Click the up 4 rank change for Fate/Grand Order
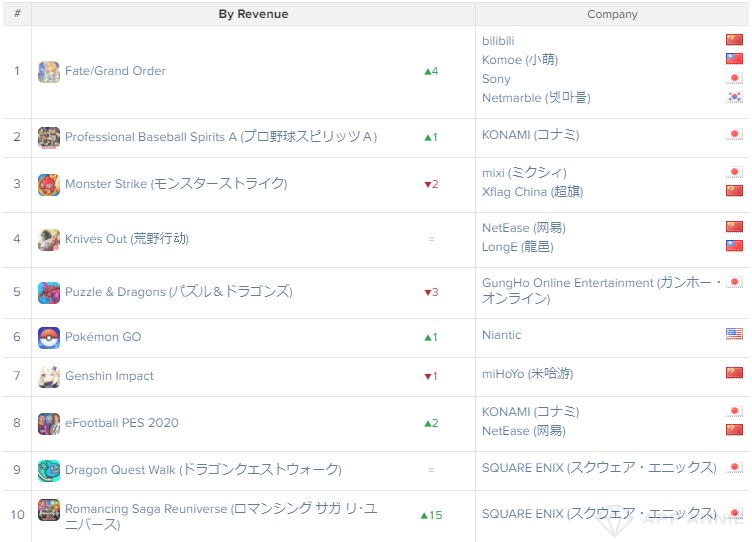752x542 pixels. [x=431, y=71]
